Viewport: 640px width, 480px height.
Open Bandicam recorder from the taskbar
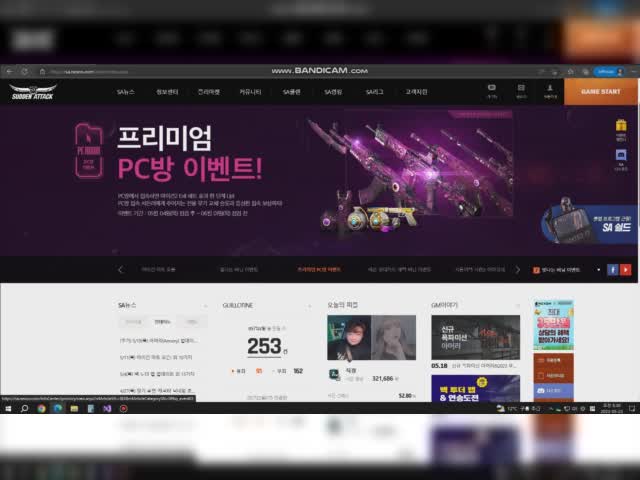coord(123,408)
